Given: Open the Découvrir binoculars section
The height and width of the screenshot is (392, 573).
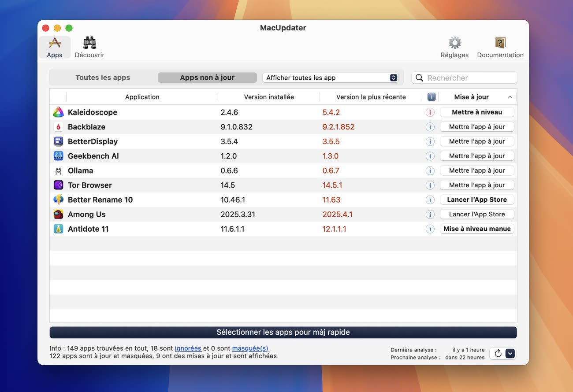Looking at the screenshot, I should tap(89, 48).
